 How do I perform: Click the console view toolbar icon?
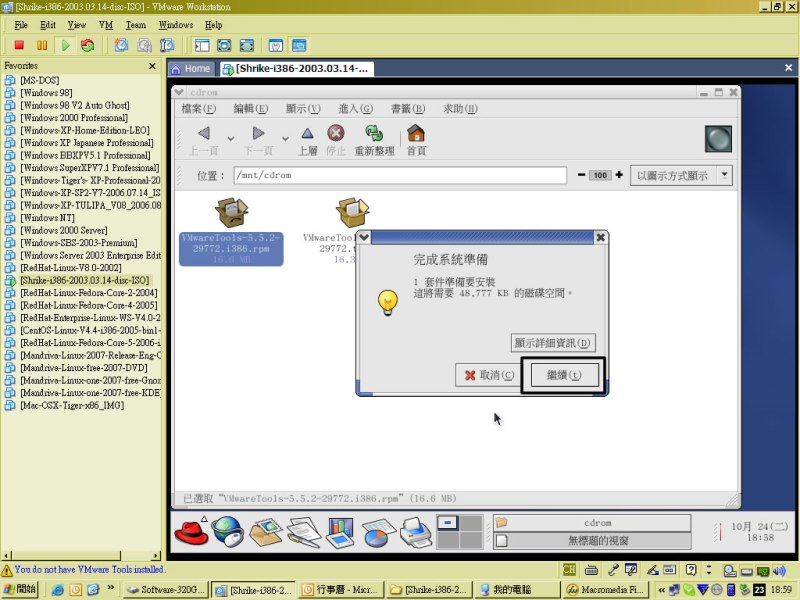click(299, 45)
